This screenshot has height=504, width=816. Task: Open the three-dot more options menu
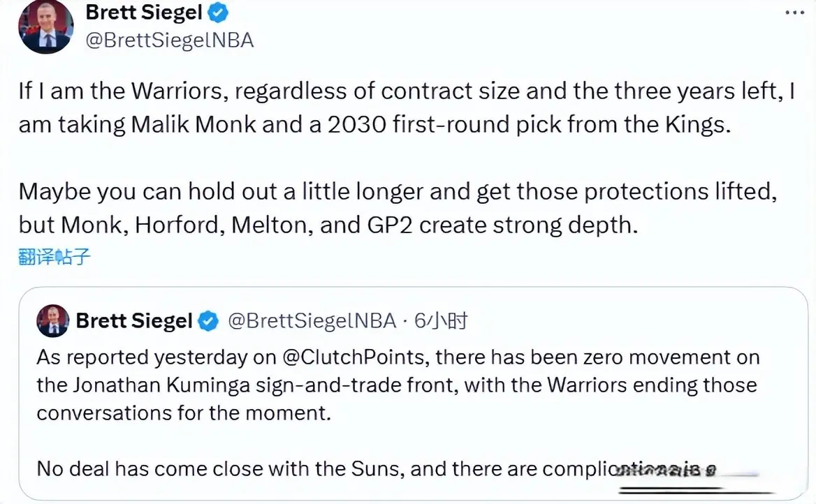pos(796,13)
